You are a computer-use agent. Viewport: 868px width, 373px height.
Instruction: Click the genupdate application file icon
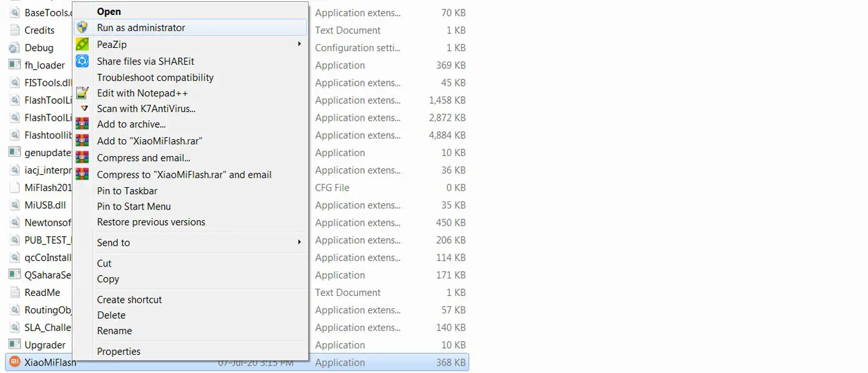coord(14,152)
